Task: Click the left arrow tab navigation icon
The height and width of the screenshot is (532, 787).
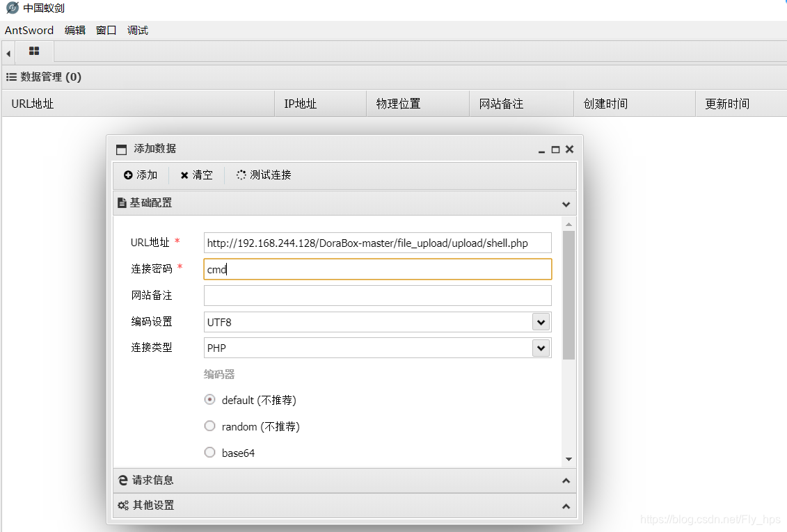Action: click(8, 53)
